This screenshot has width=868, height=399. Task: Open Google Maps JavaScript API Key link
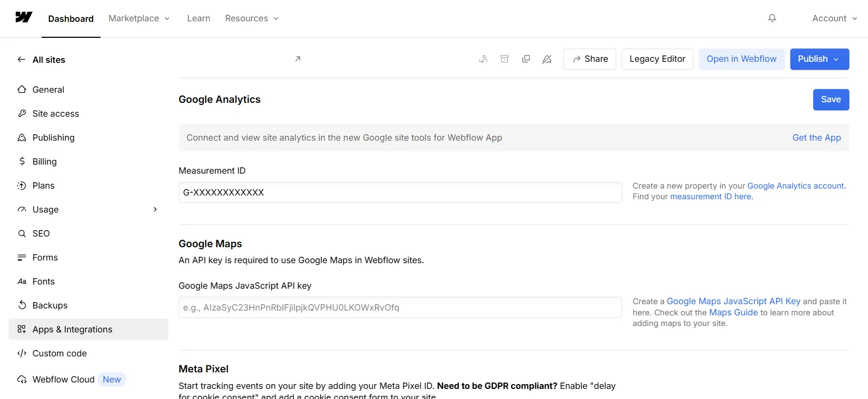coord(733,301)
